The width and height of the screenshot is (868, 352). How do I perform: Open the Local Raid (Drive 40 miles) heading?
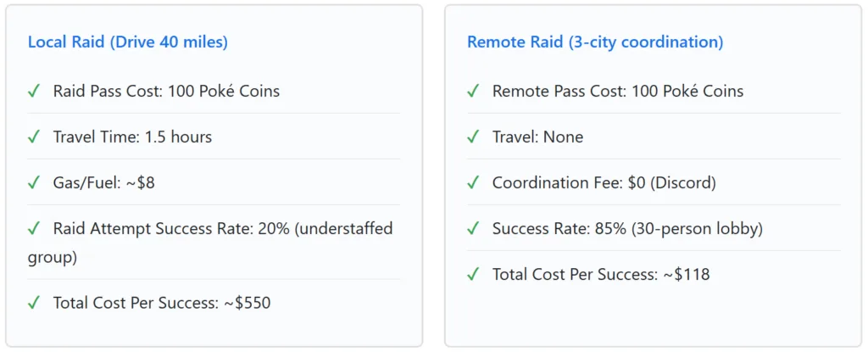click(128, 42)
